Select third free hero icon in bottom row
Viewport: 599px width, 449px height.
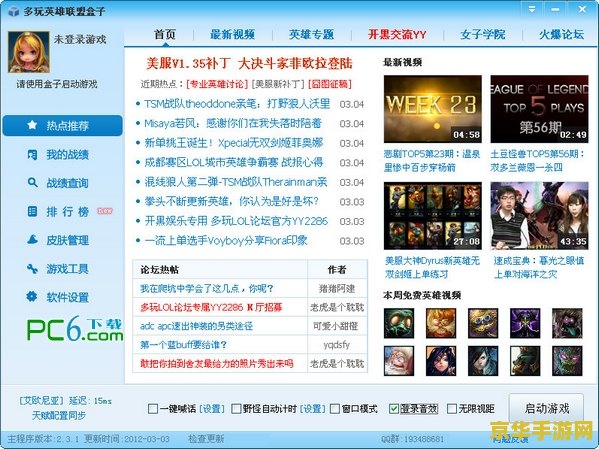tap(483, 361)
